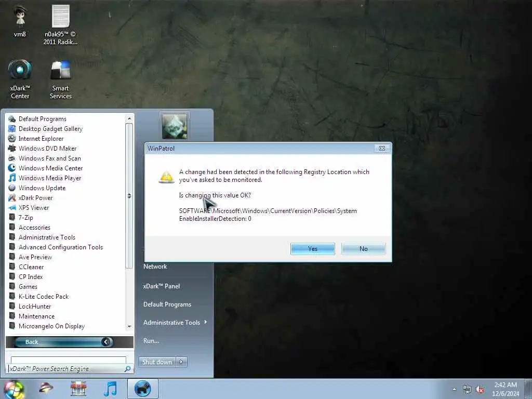Show hidden system tray icons
Viewport: 532px width, 399px height.
454,389
